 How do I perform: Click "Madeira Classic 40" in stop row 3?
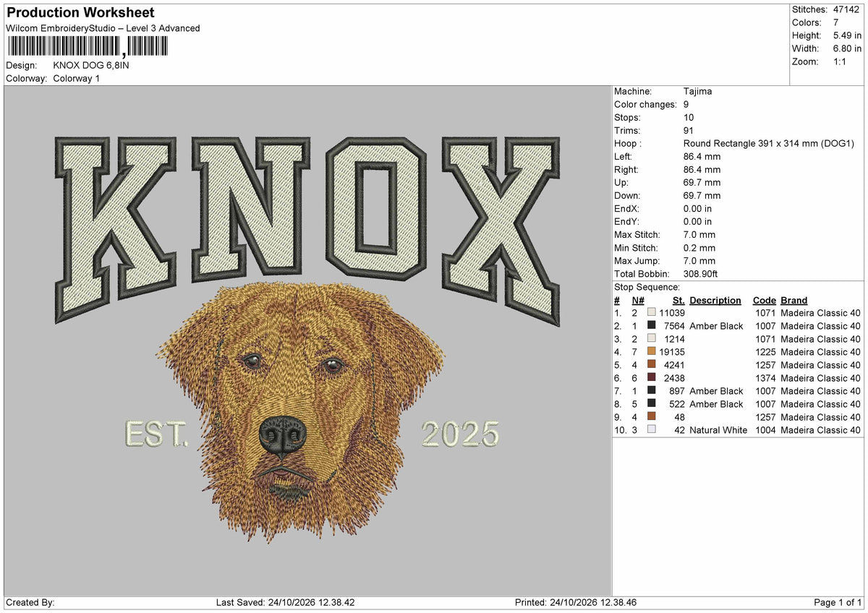tap(821, 339)
